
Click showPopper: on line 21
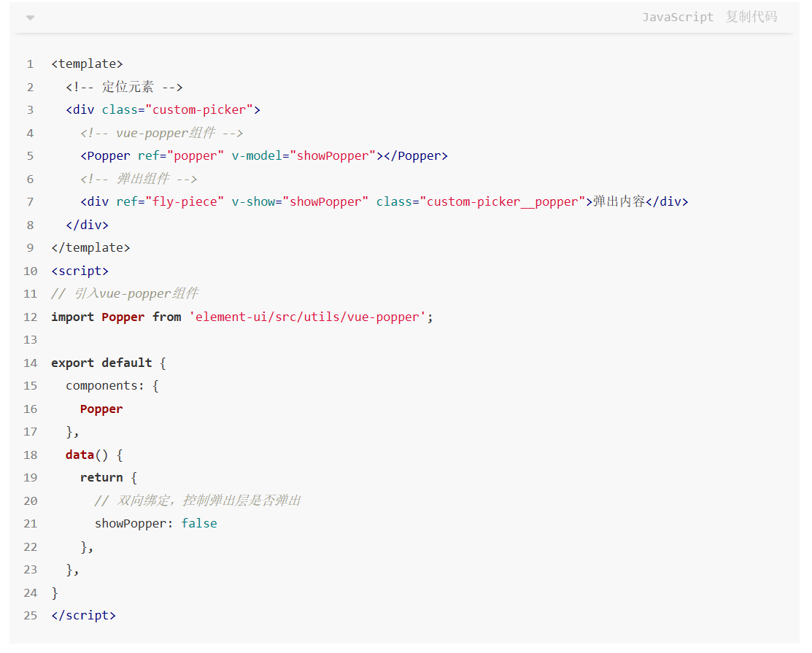pos(134,524)
